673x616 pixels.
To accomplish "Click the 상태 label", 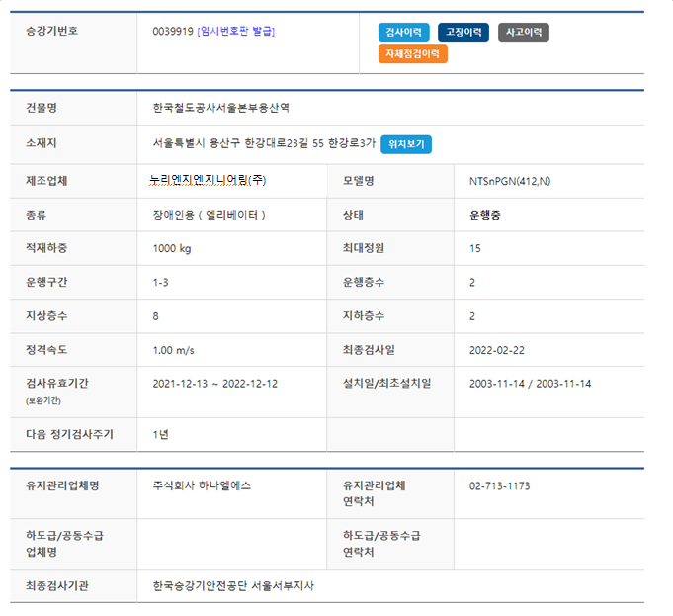I will point(353,215).
